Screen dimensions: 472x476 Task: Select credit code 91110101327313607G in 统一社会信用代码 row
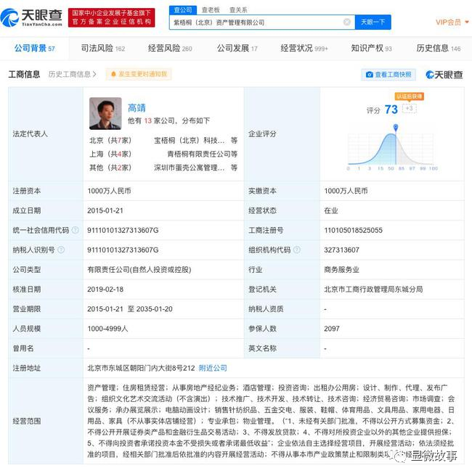click(123, 230)
